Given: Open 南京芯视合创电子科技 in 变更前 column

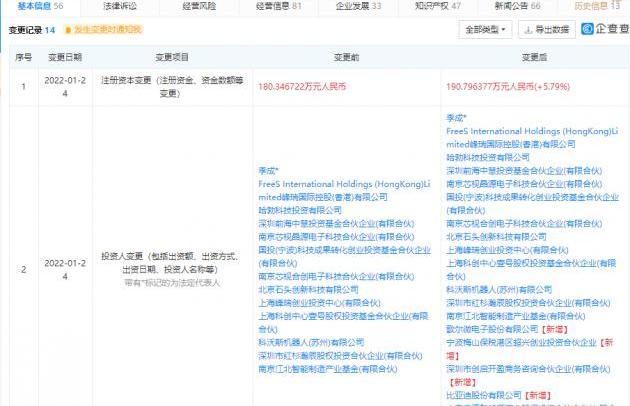Looking at the screenshot, I should point(336,277).
